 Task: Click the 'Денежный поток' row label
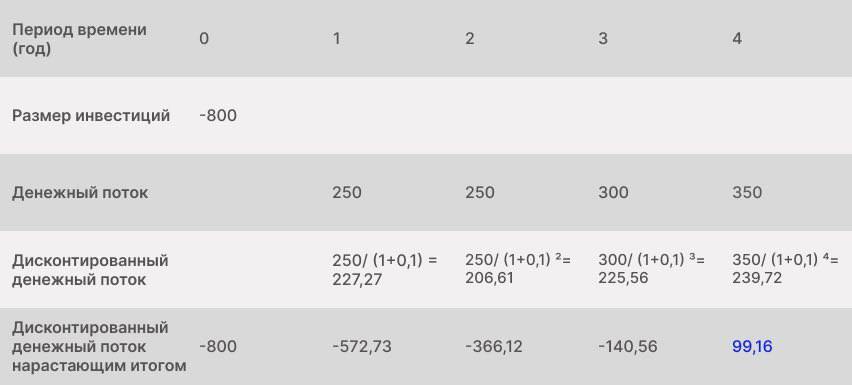tap(80, 193)
